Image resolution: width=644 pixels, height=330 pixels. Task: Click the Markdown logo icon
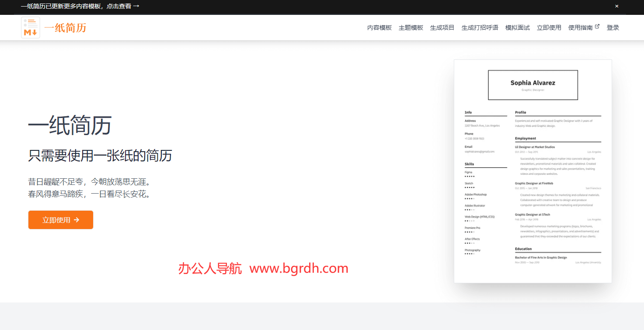[31, 28]
